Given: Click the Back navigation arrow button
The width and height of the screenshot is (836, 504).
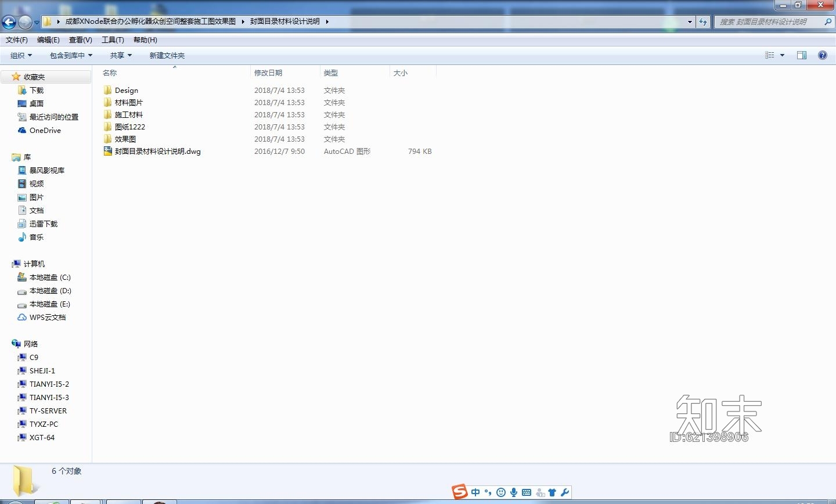Looking at the screenshot, I should [9, 22].
